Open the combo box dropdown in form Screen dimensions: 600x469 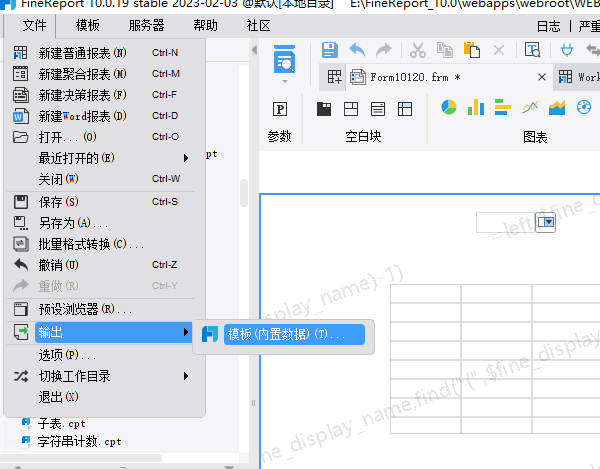pyautogui.click(x=546, y=222)
